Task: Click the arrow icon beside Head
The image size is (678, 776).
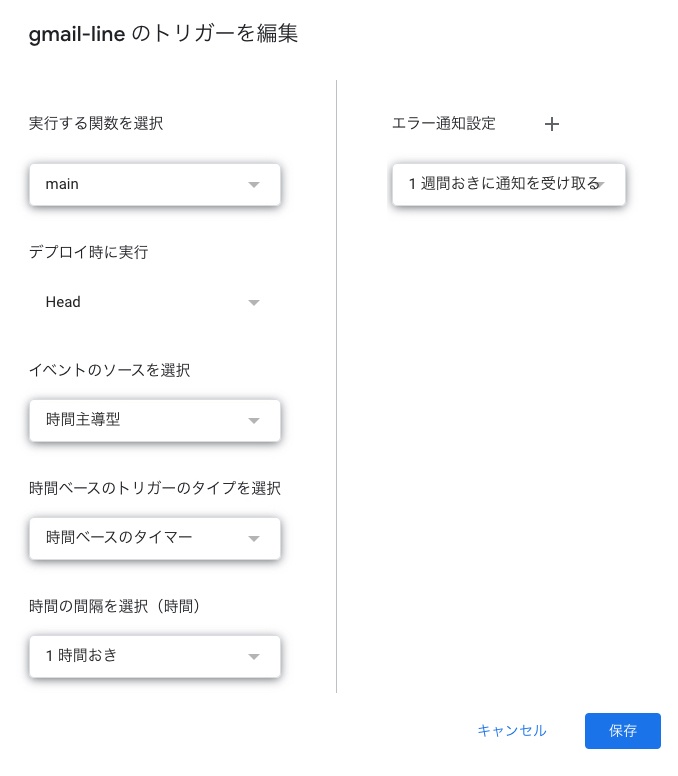Action: point(254,303)
